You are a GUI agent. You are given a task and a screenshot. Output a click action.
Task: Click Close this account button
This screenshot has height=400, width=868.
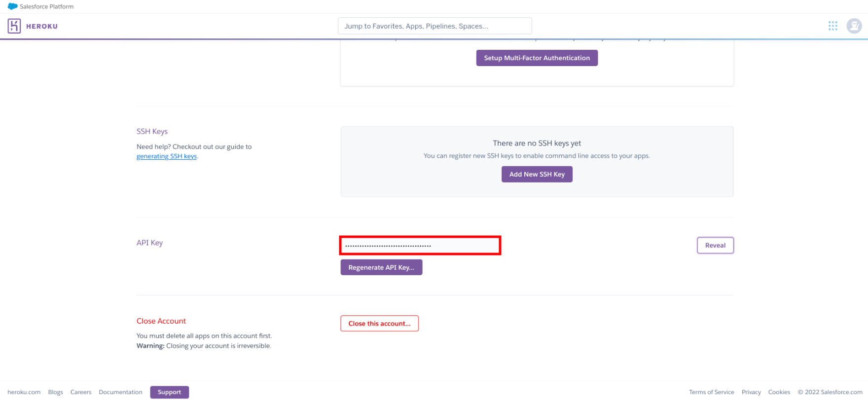pyautogui.click(x=379, y=324)
